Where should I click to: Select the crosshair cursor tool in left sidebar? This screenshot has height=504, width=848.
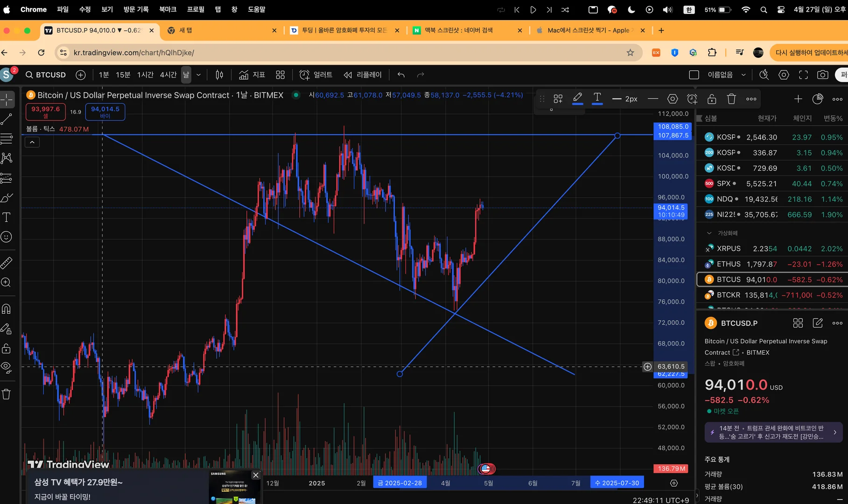click(7, 99)
